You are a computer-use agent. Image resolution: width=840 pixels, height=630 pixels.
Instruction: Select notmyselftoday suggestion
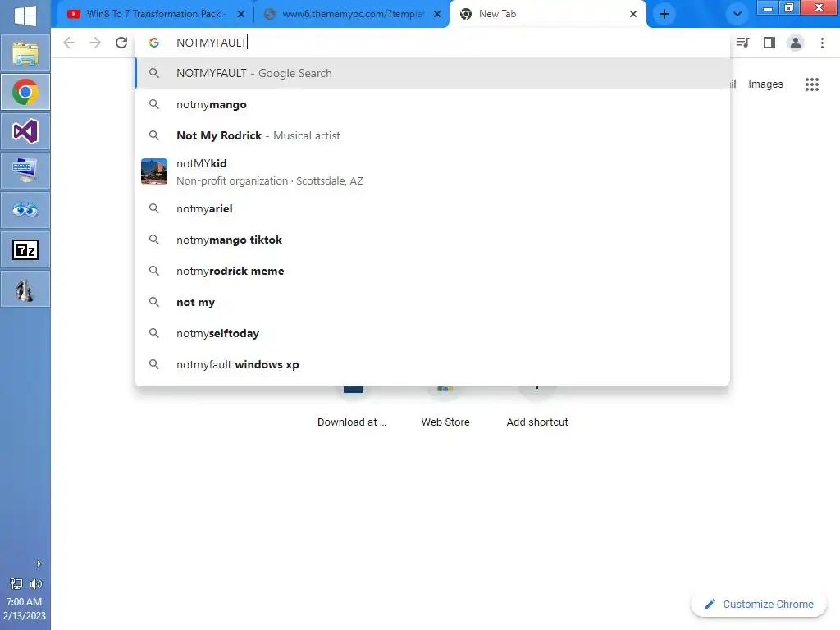pos(431,333)
